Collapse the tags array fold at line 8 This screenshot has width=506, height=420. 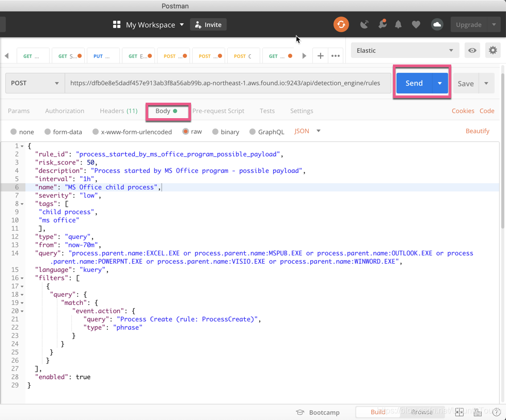coord(22,204)
